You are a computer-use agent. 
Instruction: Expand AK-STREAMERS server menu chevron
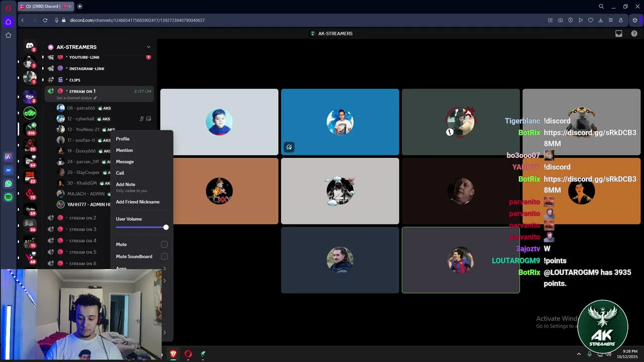click(148, 47)
